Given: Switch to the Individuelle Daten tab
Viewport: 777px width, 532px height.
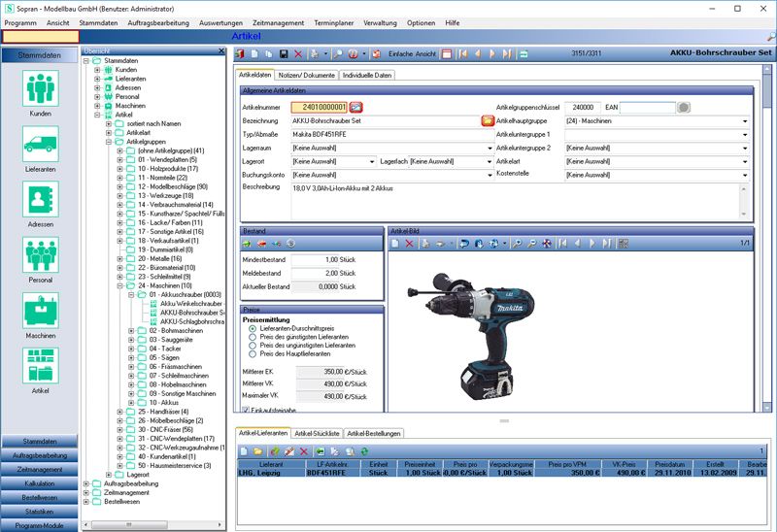Looking at the screenshot, I should [x=367, y=76].
